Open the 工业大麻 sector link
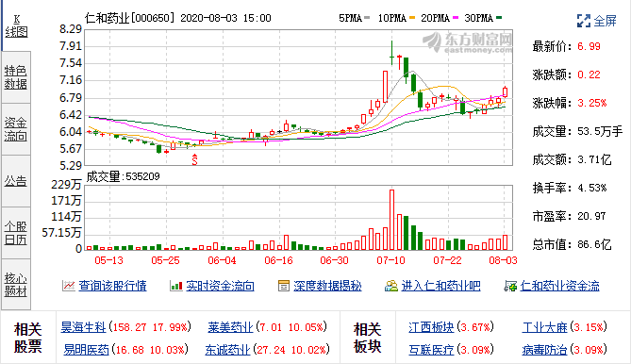 544,327
